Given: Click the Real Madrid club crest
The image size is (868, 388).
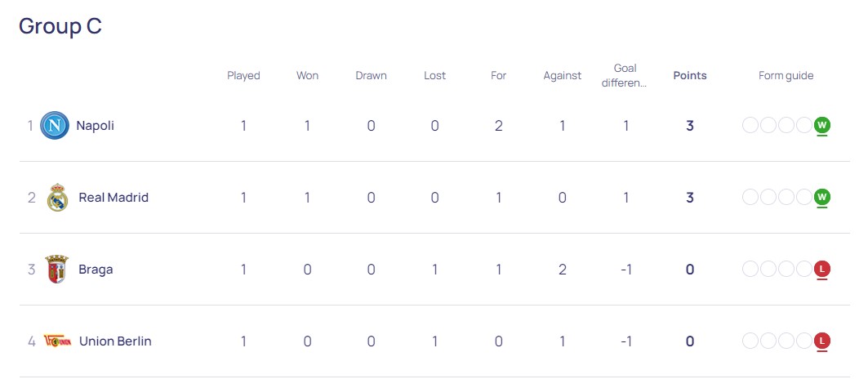Looking at the screenshot, I should pos(58,198).
